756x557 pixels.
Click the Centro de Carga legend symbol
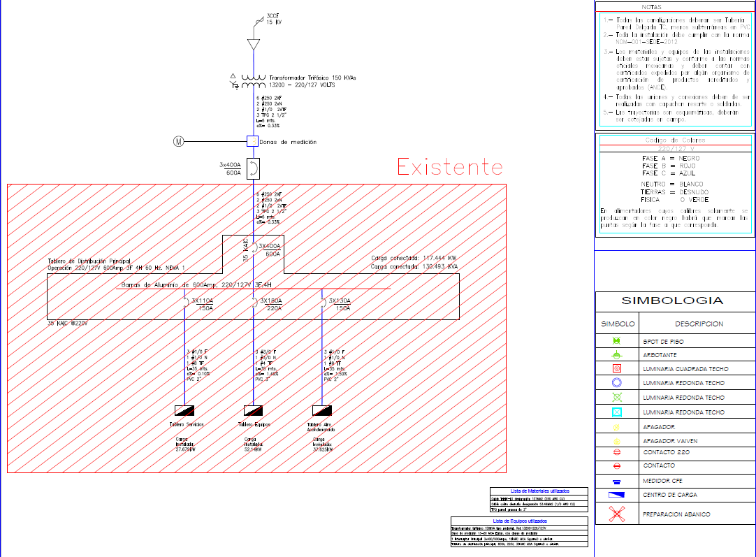pos(616,495)
